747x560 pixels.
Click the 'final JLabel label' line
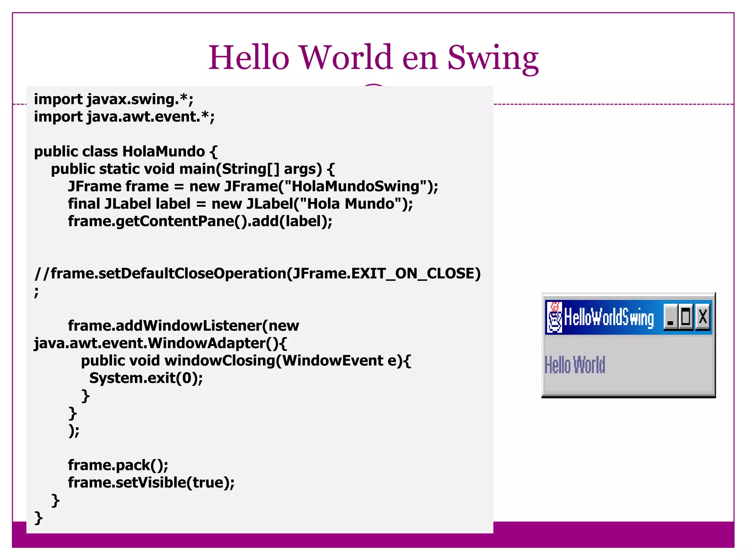[240, 204]
